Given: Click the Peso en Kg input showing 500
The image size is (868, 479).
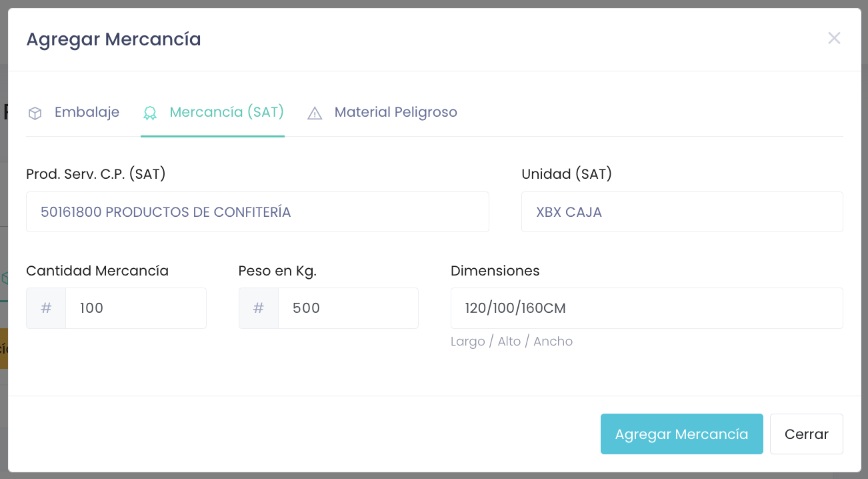Looking at the screenshot, I should point(348,308).
